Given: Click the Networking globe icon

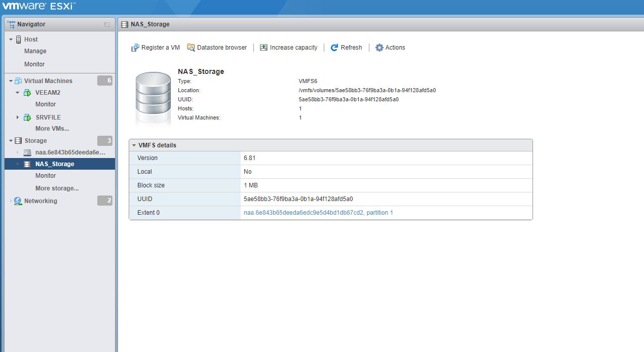Looking at the screenshot, I should pyautogui.click(x=18, y=201).
